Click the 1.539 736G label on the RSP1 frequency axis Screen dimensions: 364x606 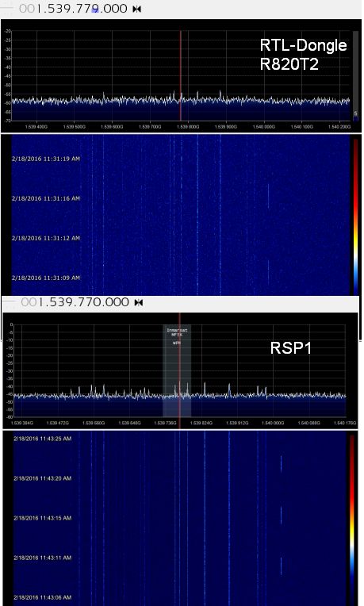pos(165,424)
